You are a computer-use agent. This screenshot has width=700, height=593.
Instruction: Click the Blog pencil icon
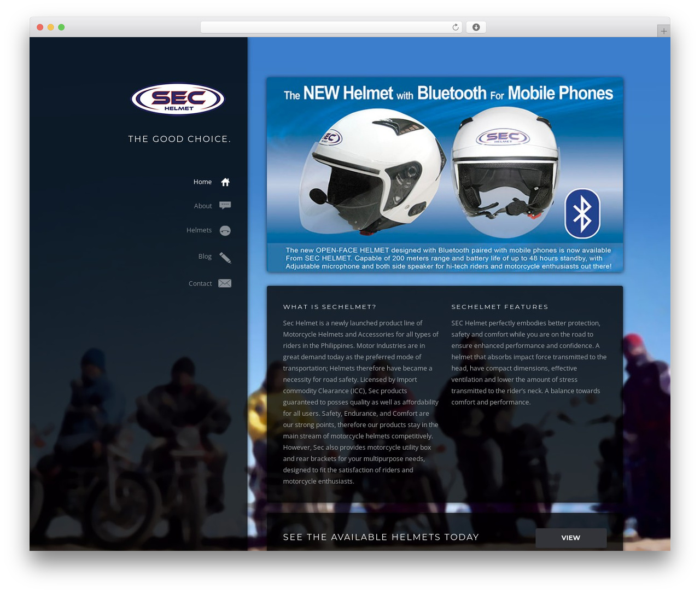pyautogui.click(x=225, y=258)
